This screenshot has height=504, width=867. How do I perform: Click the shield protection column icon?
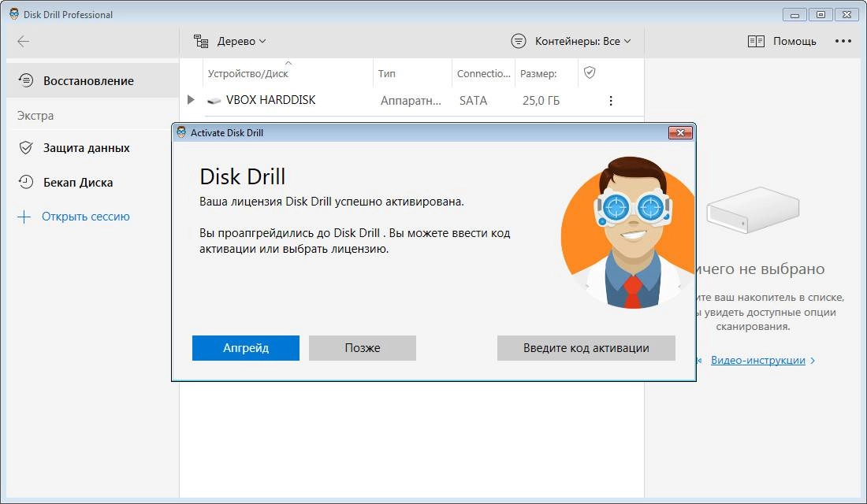[x=590, y=72]
